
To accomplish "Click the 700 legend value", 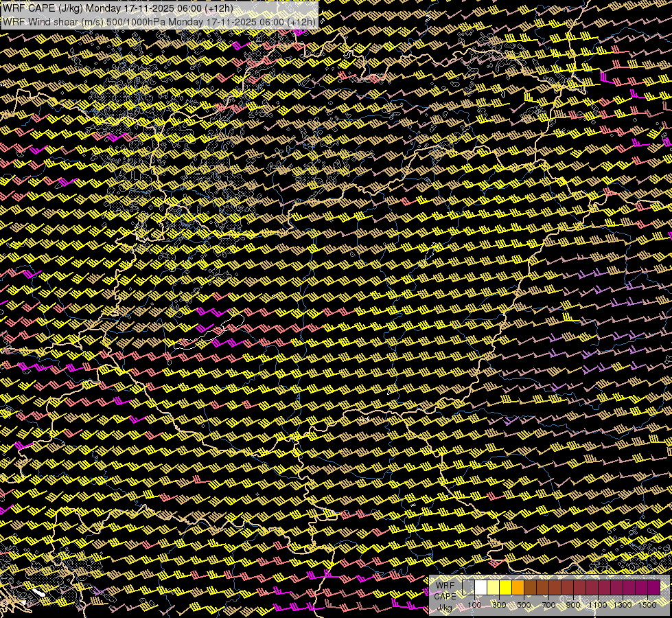I will [x=548, y=605].
